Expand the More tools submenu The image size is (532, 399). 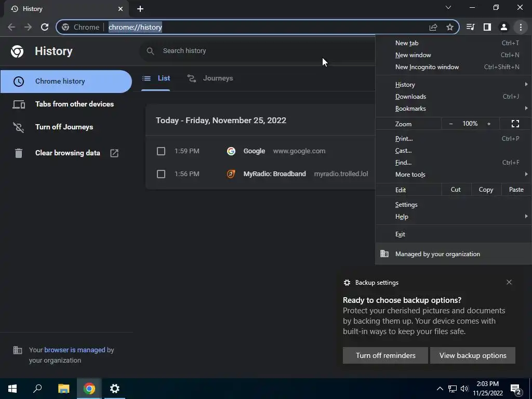(x=454, y=175)
